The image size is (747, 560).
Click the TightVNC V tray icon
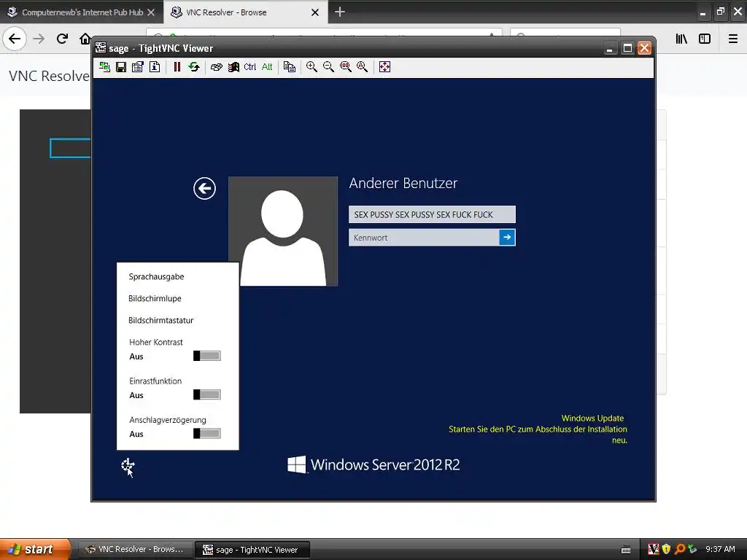pos(654,549)
